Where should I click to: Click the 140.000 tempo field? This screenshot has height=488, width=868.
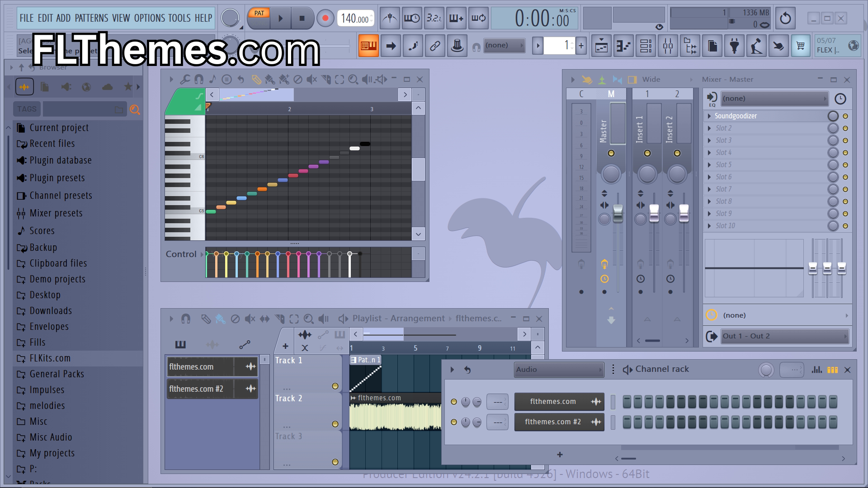pyautogui.click(x=355, y=19)
